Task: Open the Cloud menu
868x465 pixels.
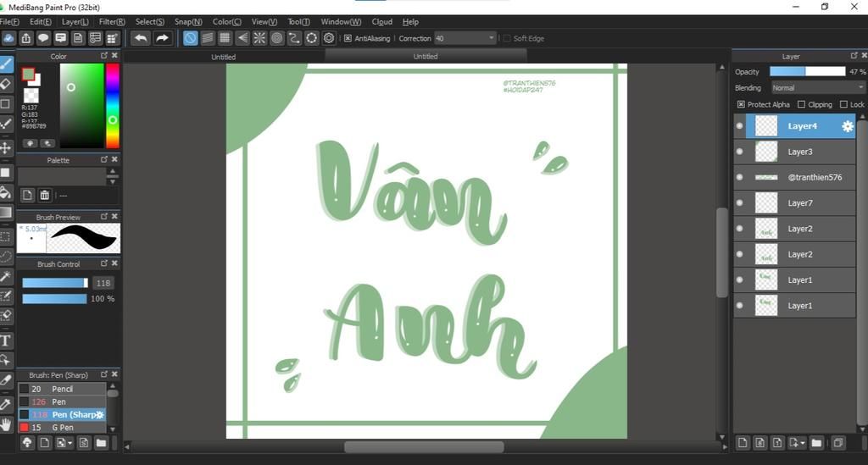Action: pos(382,21)
